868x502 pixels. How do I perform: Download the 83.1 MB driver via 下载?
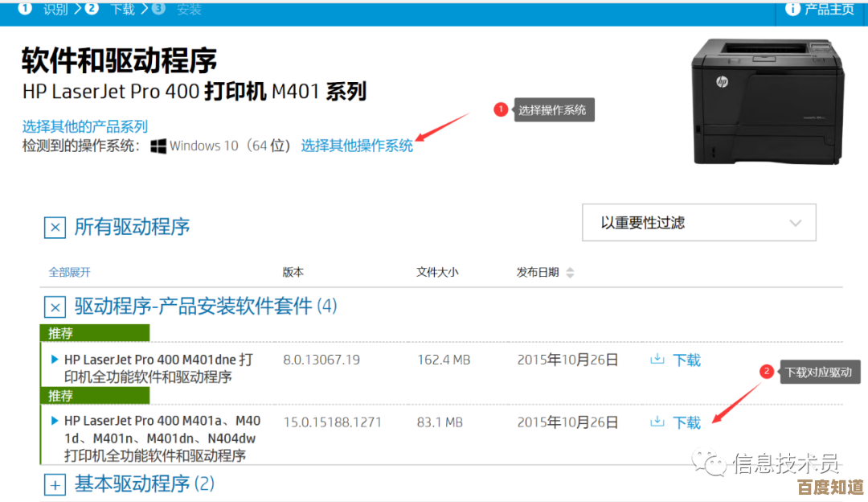point(686,422)
